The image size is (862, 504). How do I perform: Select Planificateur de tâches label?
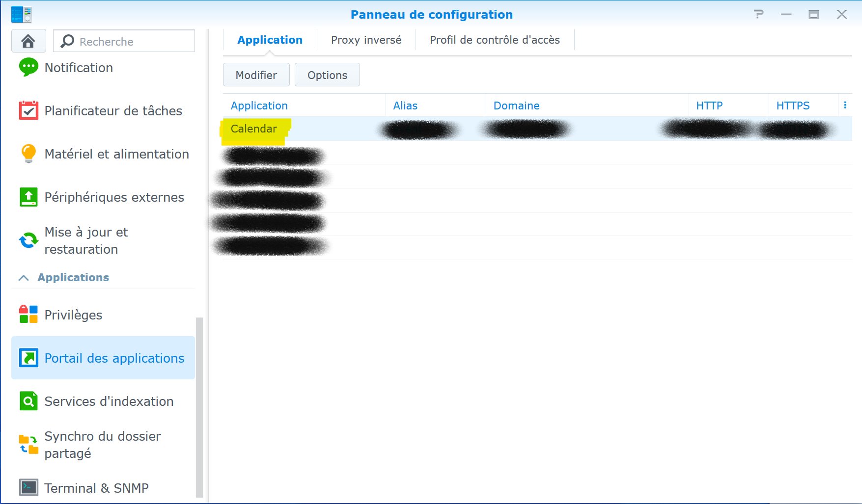(x=113, y=110)
